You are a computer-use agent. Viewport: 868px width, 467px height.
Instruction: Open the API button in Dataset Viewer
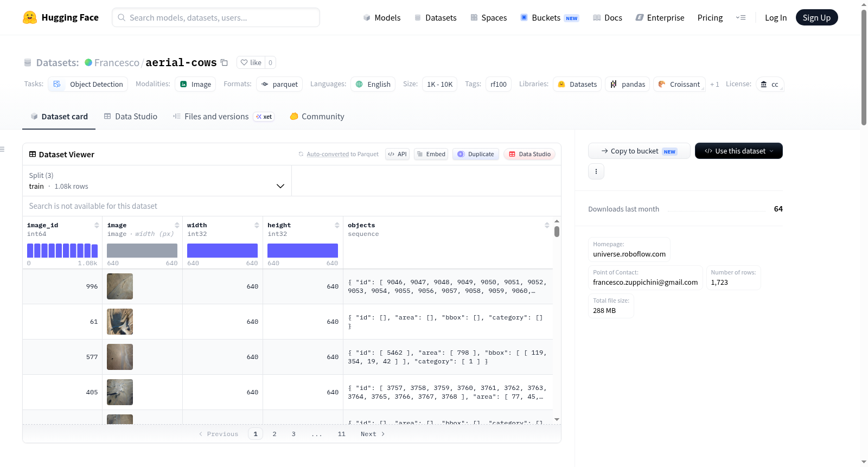point(397,154)
